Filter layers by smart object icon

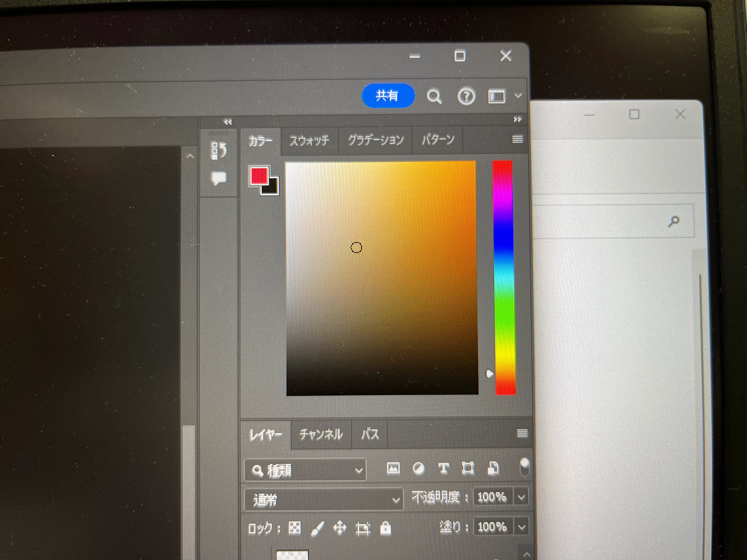[493, 468]
